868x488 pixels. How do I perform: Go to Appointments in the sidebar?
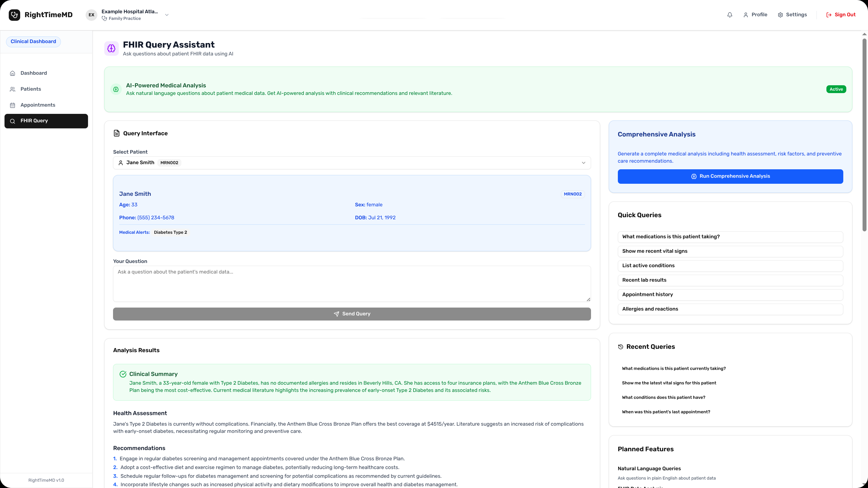(x=38, y=105)
